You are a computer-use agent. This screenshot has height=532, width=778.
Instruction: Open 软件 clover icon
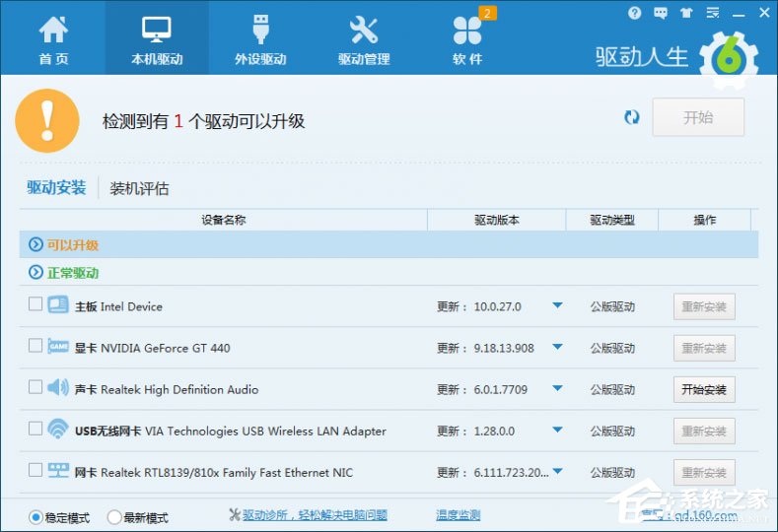click(467, 31)
